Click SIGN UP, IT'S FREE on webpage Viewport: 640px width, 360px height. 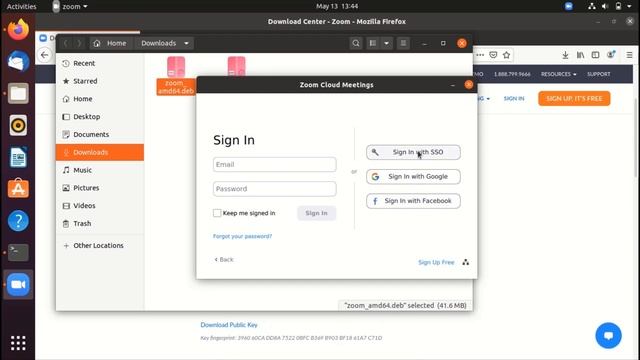[x=574, y=98]
